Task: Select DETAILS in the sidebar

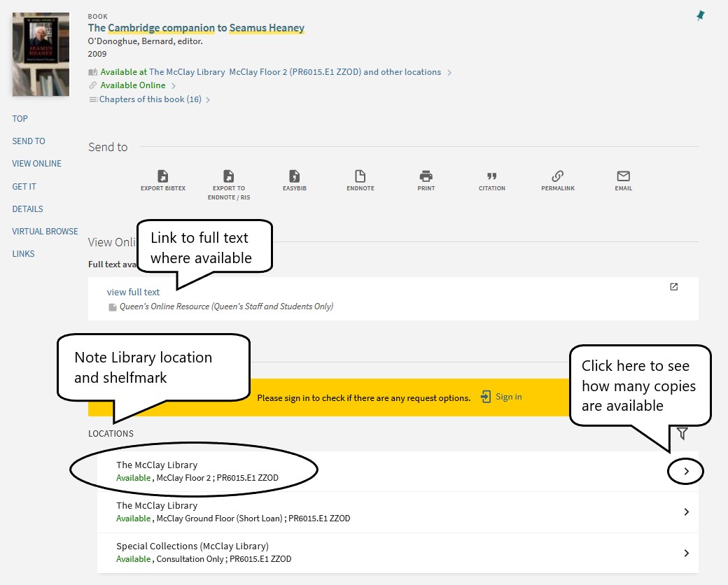Action: click(27, 209)
